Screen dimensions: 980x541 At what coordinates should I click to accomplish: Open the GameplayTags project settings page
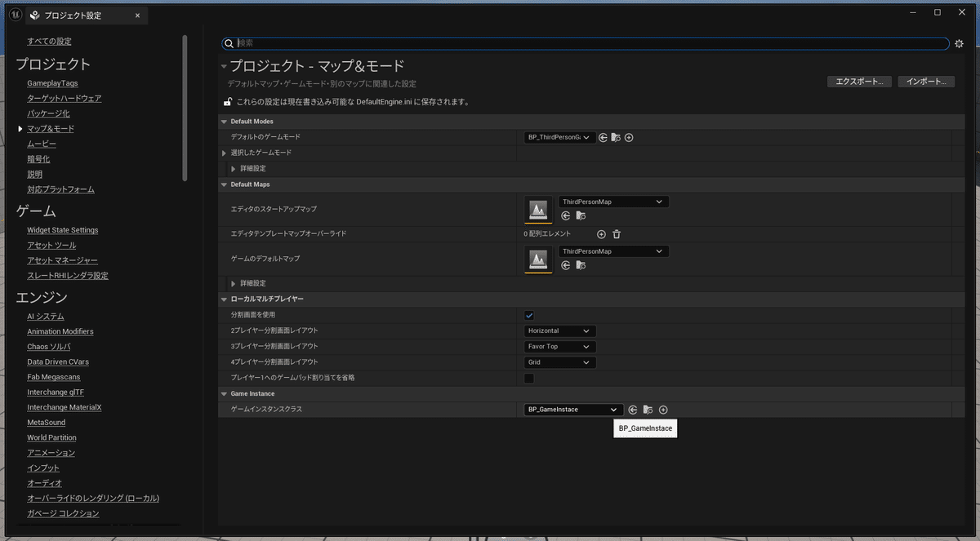coord(52,82)
